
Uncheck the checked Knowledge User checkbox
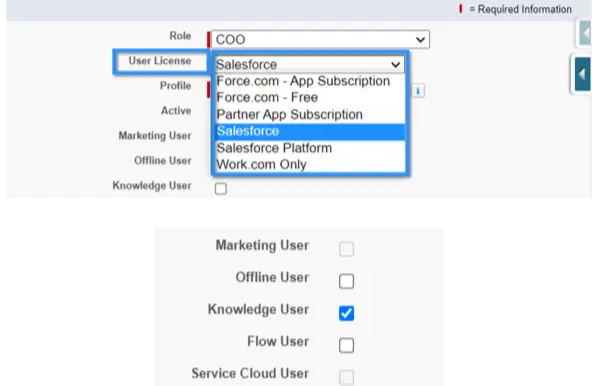[x=346, y=313]
